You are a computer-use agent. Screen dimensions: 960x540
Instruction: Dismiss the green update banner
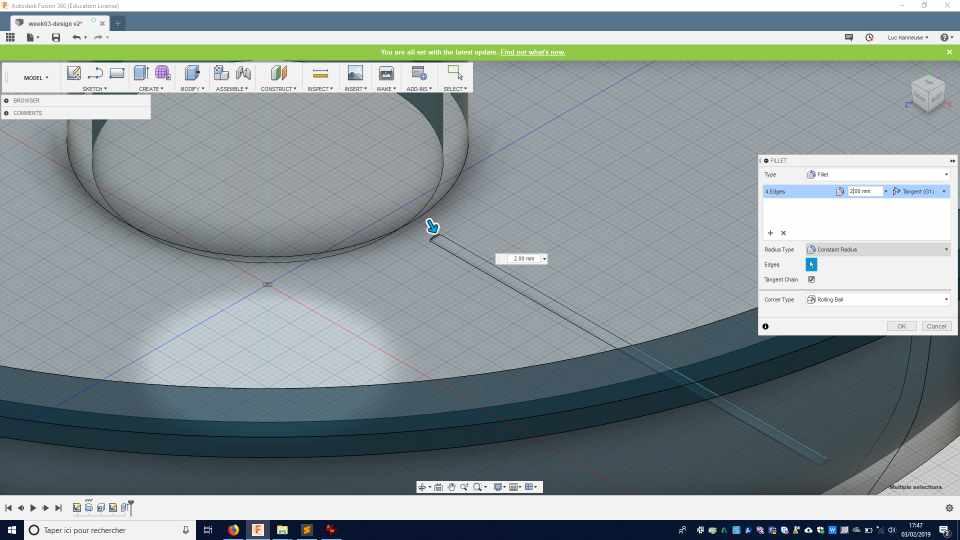click(950, 52)
